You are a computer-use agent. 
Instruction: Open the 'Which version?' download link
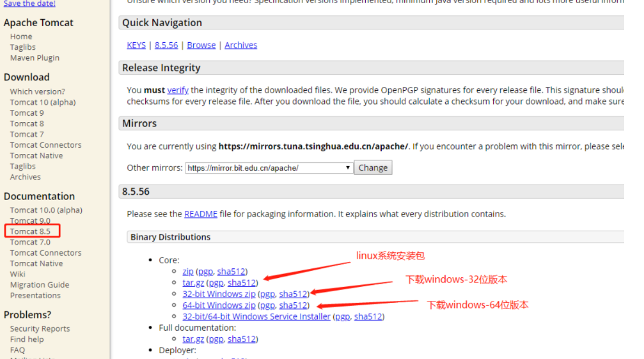37,91
